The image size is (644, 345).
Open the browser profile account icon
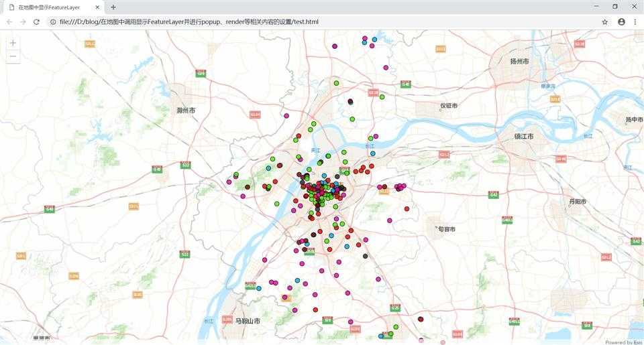(x=621, y=21)
